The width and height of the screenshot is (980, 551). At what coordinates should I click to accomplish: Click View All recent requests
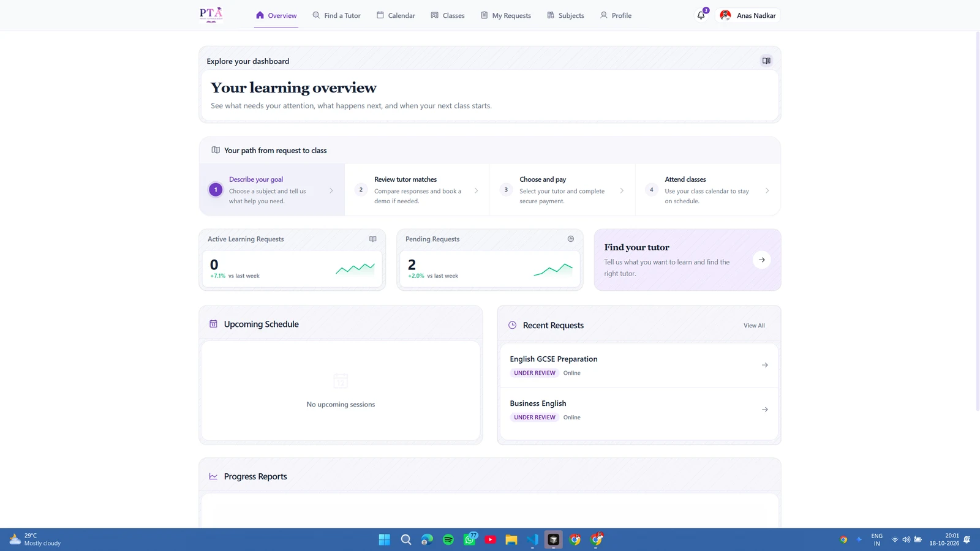click(x=754, y=326)
